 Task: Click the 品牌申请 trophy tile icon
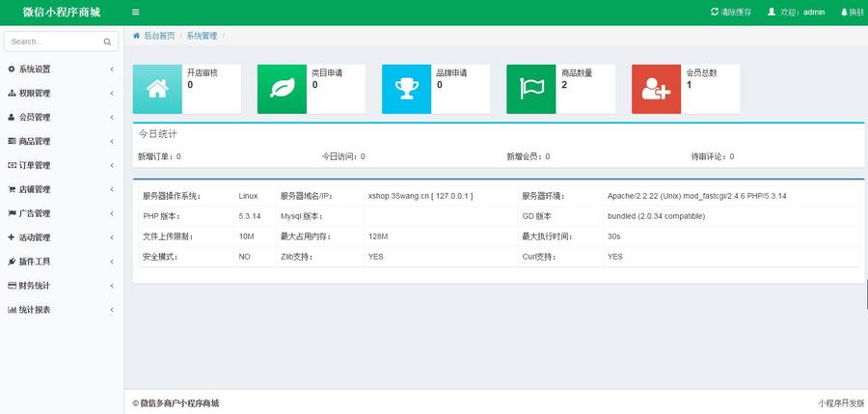[406, 89]
